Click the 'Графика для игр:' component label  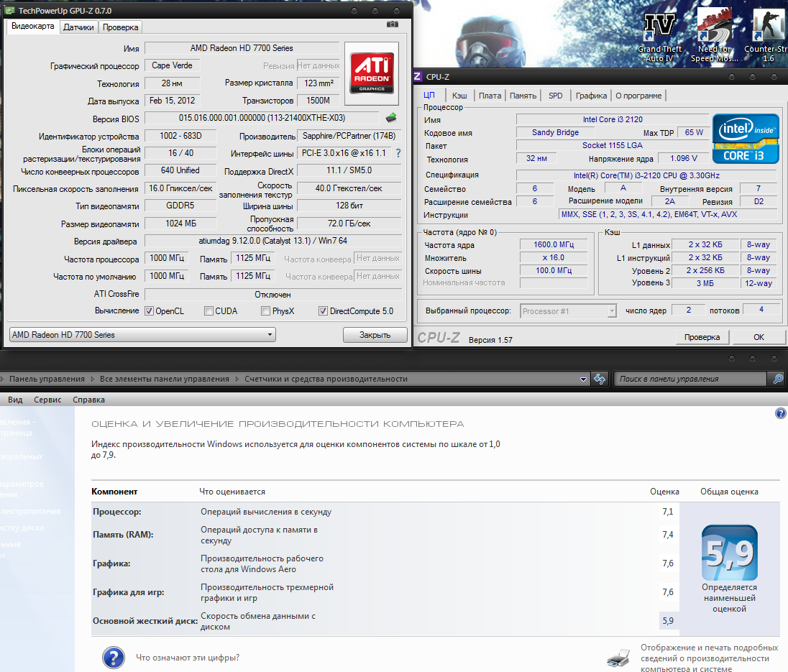(x=129, y=592)
